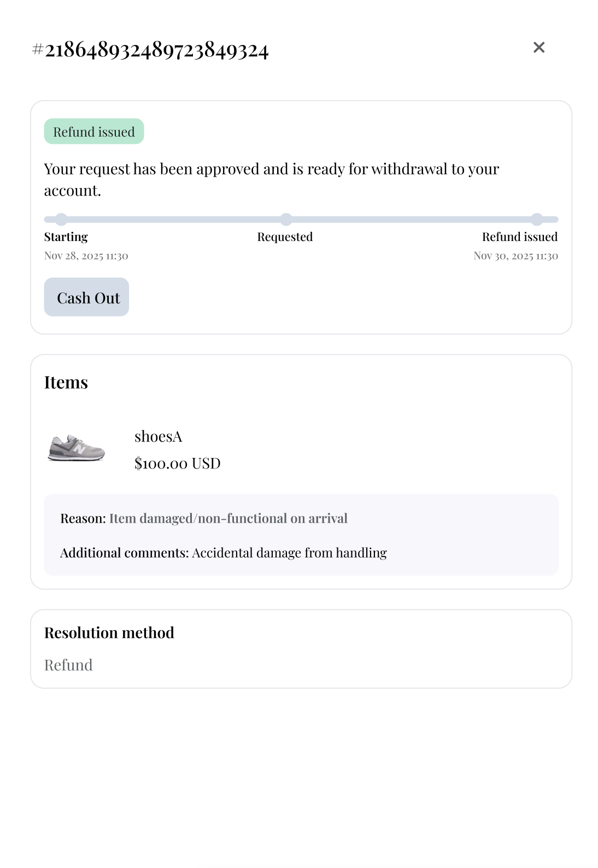Click the Refund issued label under the timeline
Image resolution: width=598 pixels, height=868 pixels.
(519, 237)
